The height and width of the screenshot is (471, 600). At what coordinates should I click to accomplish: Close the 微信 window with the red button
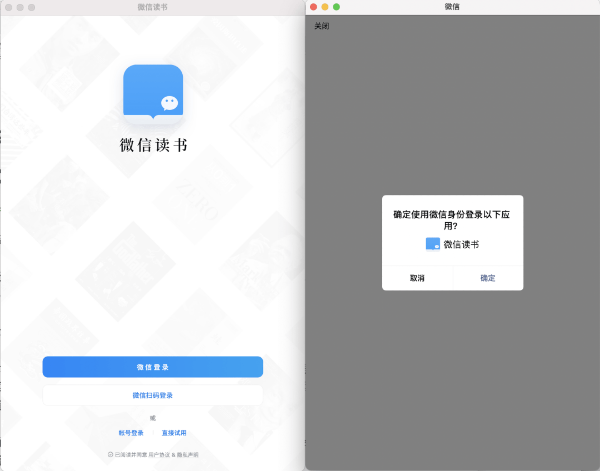[313, 7]
